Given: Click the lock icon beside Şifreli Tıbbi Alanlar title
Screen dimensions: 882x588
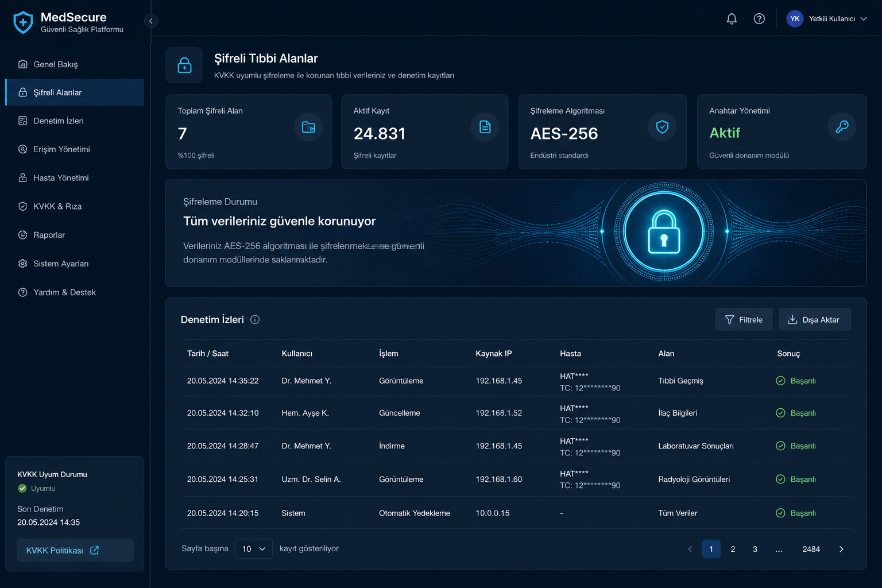Looking at the screenshot, I should pyautogui.click(x=184, y=65).
